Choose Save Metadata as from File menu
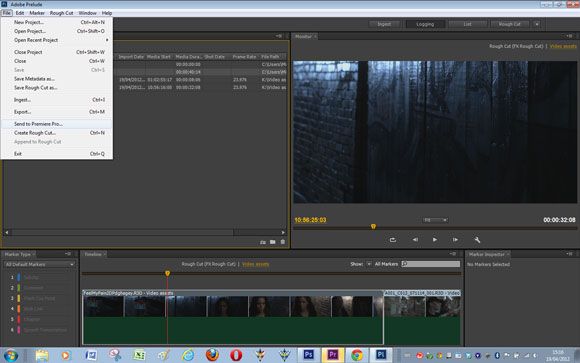The image size is (580, 363). point(57,79)
